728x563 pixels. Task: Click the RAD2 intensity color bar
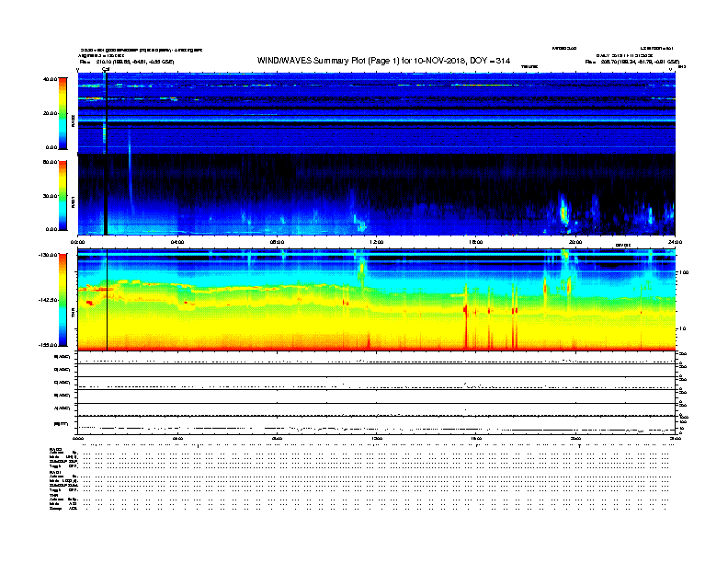coord(63,114)
